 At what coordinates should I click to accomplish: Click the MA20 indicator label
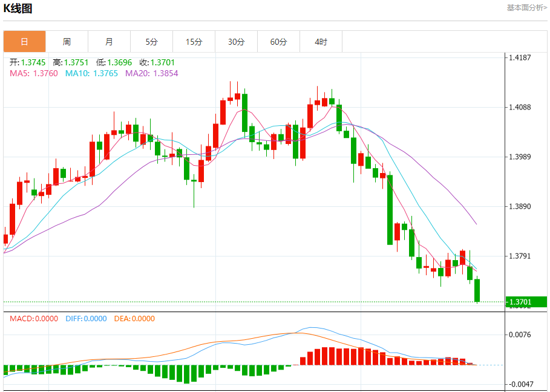point(151,73)
